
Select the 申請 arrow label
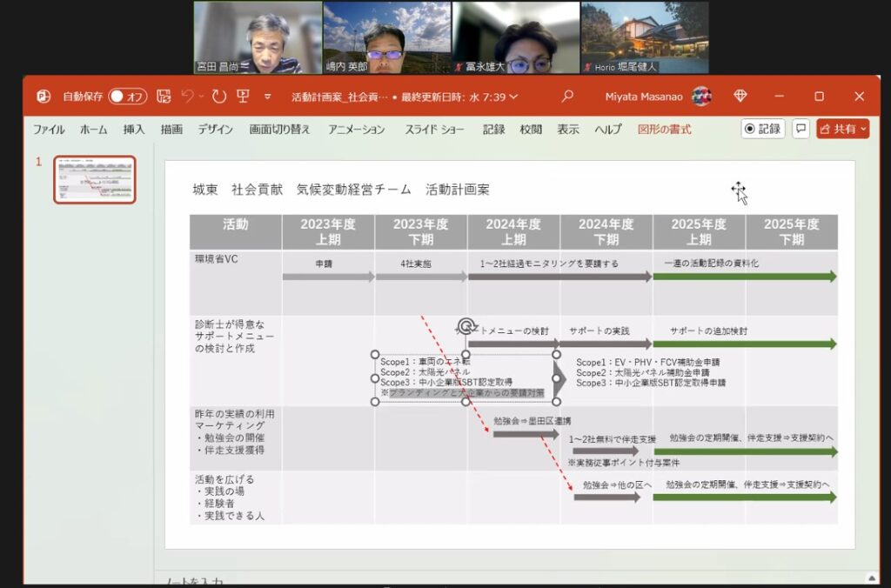pos(324,264)
